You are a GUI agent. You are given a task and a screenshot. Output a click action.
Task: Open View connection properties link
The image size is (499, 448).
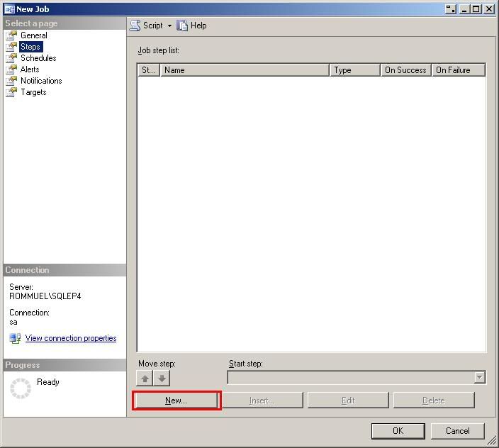[71, 338]
